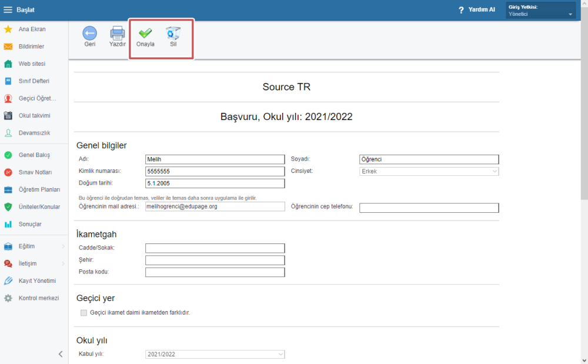Select Genel Bakış menu label
The image size is (588, 364).
click(x=34, y=155)
